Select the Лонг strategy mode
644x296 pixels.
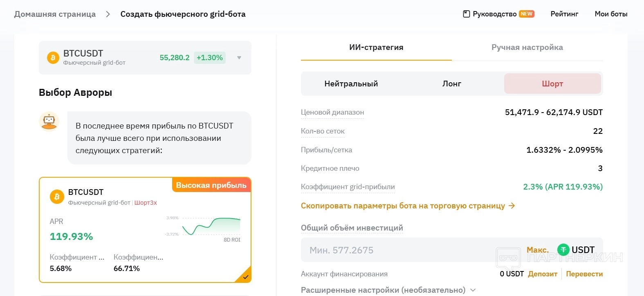point(451,84)
